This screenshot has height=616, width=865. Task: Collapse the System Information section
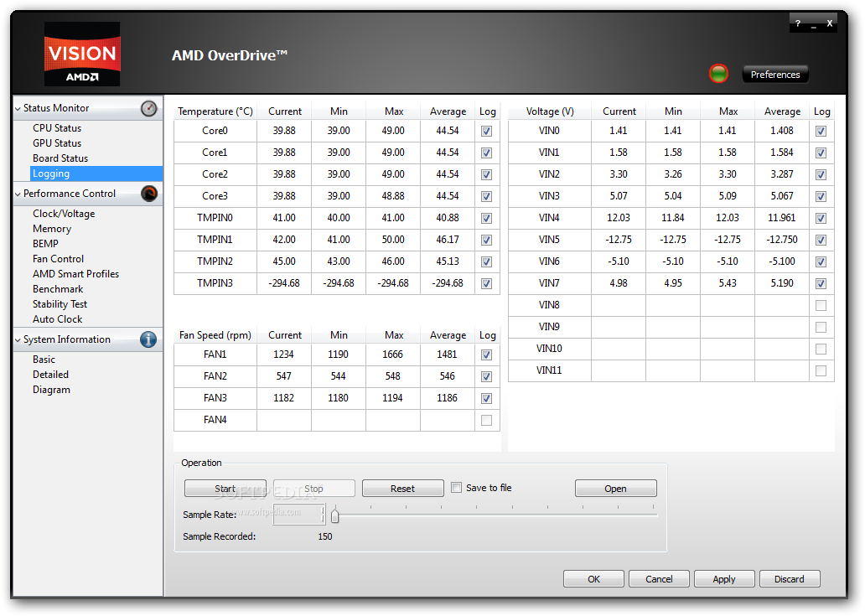pos(18,339)
